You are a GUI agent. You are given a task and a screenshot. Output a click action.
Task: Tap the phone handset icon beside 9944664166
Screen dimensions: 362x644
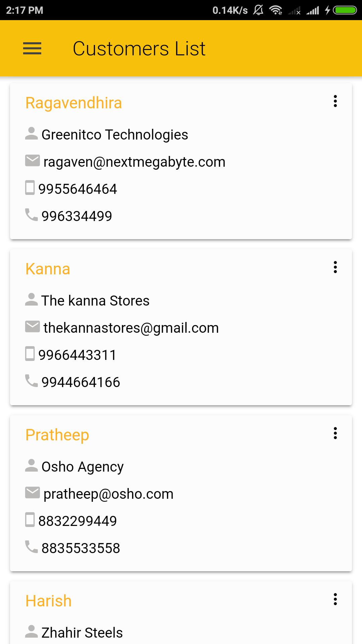pyautogui.click(x=32, y=381)
